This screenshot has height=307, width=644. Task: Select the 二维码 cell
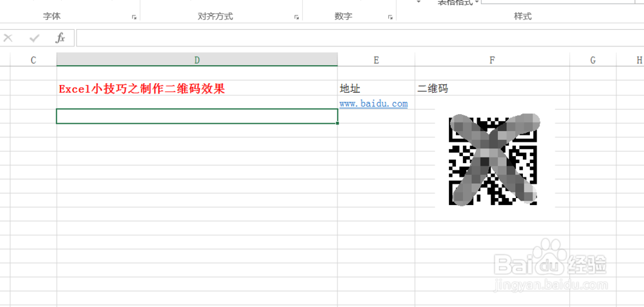pyautogui.click(x=492, y=88)
